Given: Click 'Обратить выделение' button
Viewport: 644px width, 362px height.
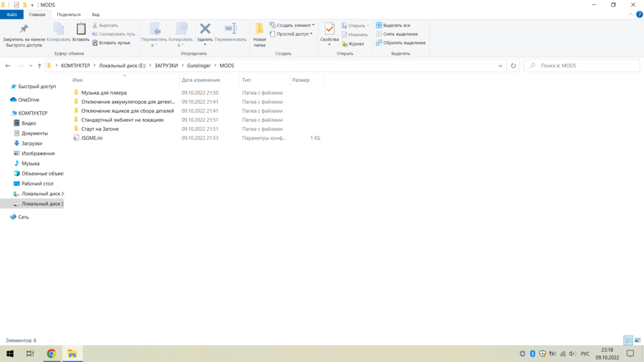Looking at the screenshot, I should (x=401, y=43).
